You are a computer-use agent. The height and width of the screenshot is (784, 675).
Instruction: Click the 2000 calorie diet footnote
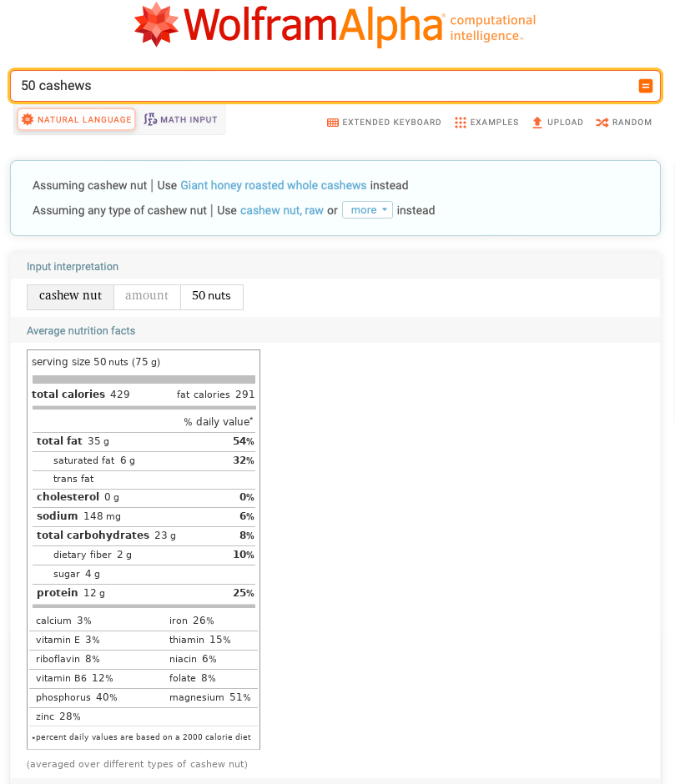coord(141,737)
